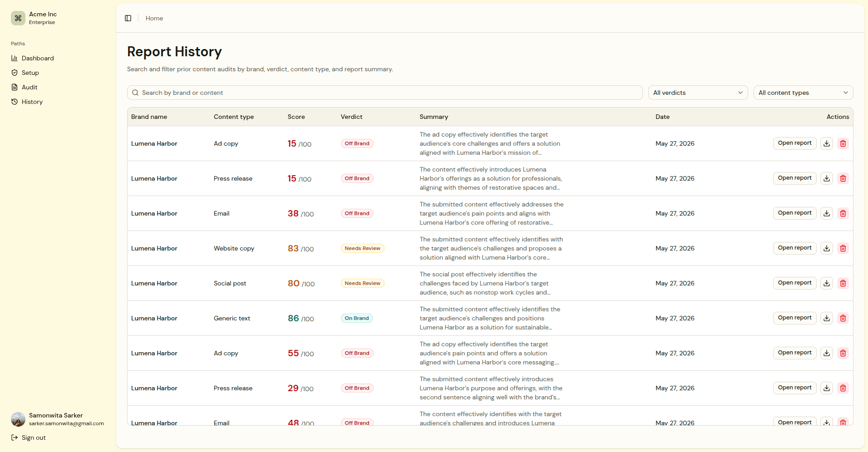868x452 pixels.
Task: Delete the Social post report
Action: click(x=843, y=283)
